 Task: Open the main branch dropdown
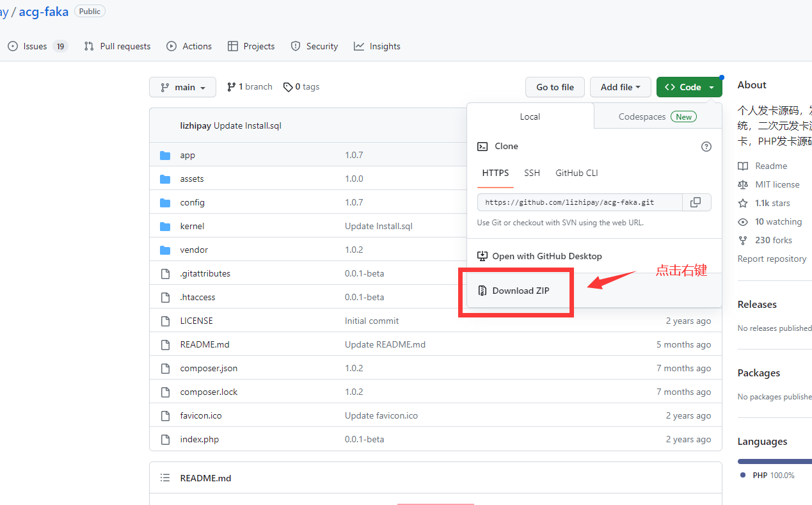[182, 87]
